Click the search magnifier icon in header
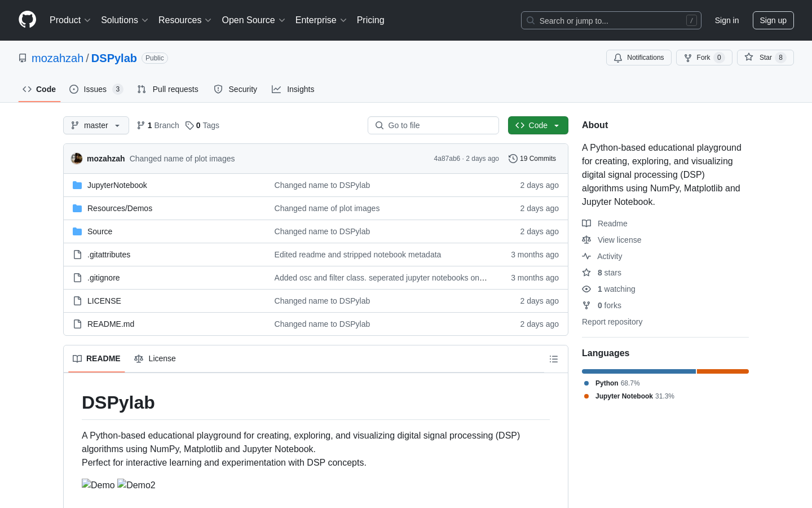The width and height of the screenshot is (812, 508). tap(531, 20)
